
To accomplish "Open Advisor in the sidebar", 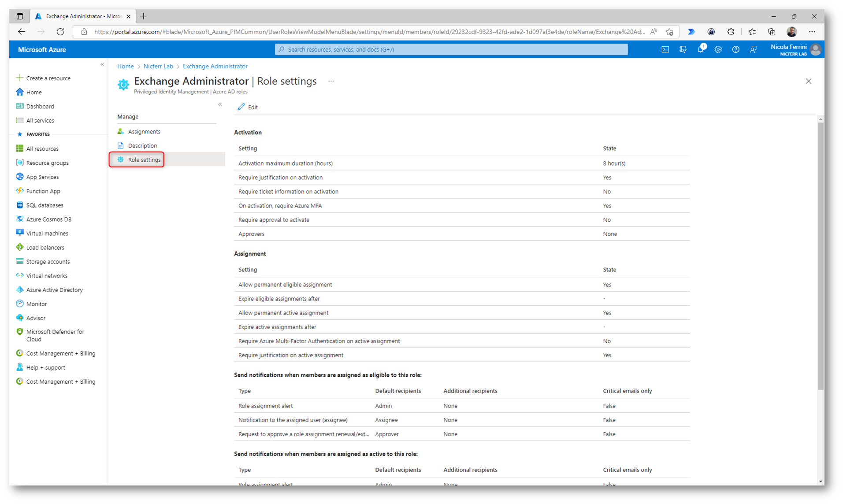I will pyautogui.click(x=36, y=318).
